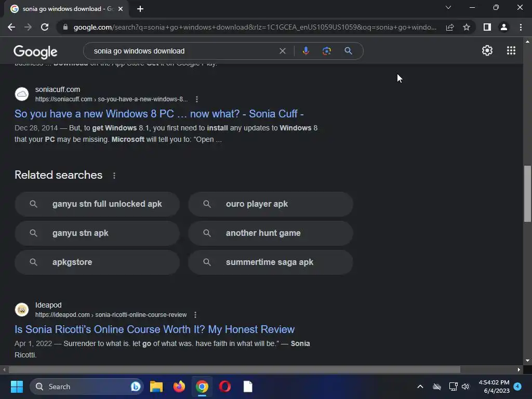This screenshot has width=532, height=399.
Task: Open the OneDrive cloud tray icon
Action: pos(437,387)
